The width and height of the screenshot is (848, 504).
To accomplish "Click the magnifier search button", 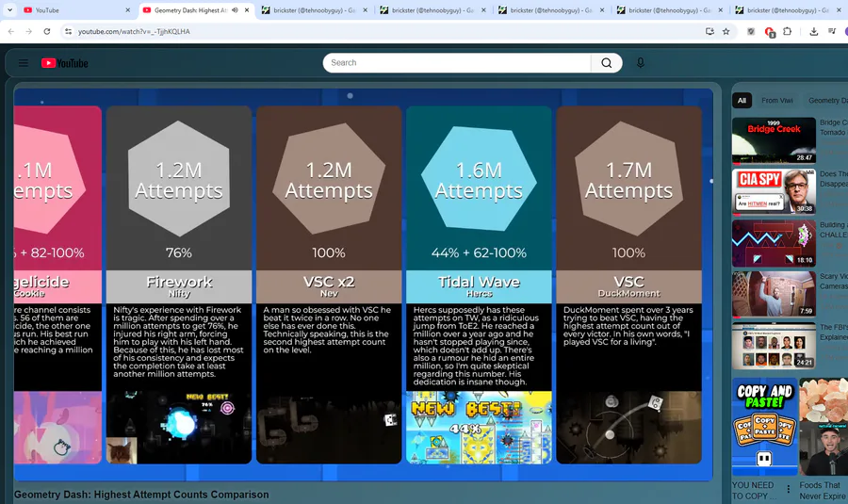I will (x=606, y=63).
